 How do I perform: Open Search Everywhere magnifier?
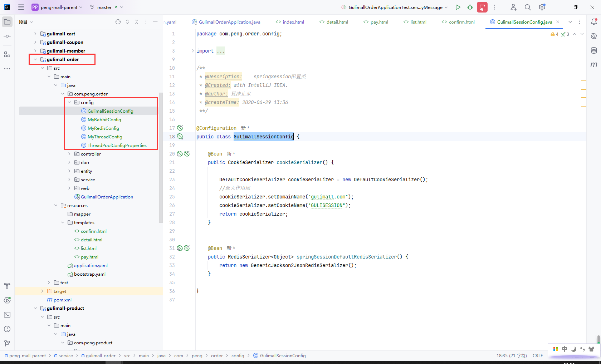point(528,7)
